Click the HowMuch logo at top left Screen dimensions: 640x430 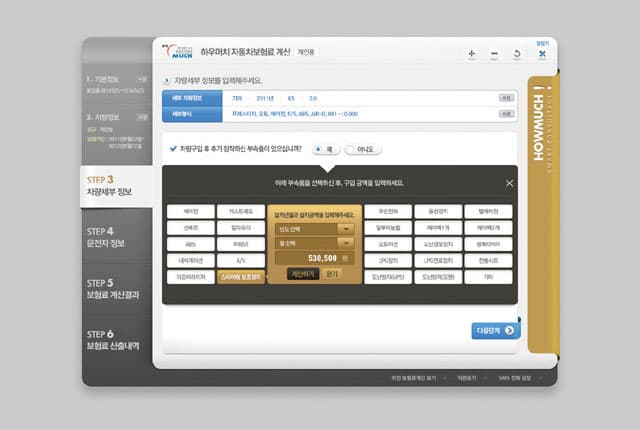[178, 52]
